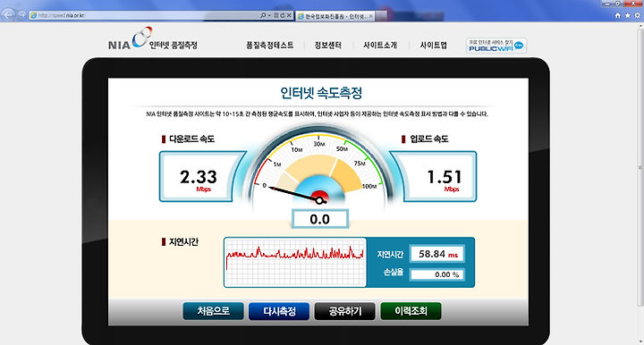Close the 한국정보화진흥원 browser tab
Image resolution: width=644 pixels, height=345 pixels.
pyautogui.click(x=371, y=16)
